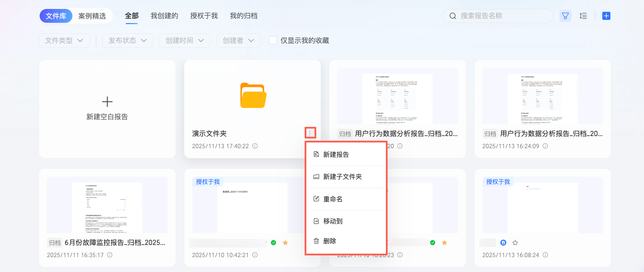Select 新建子文件夹 in the context menu
This screenshot has width=644, height=272.
point(346,177)
